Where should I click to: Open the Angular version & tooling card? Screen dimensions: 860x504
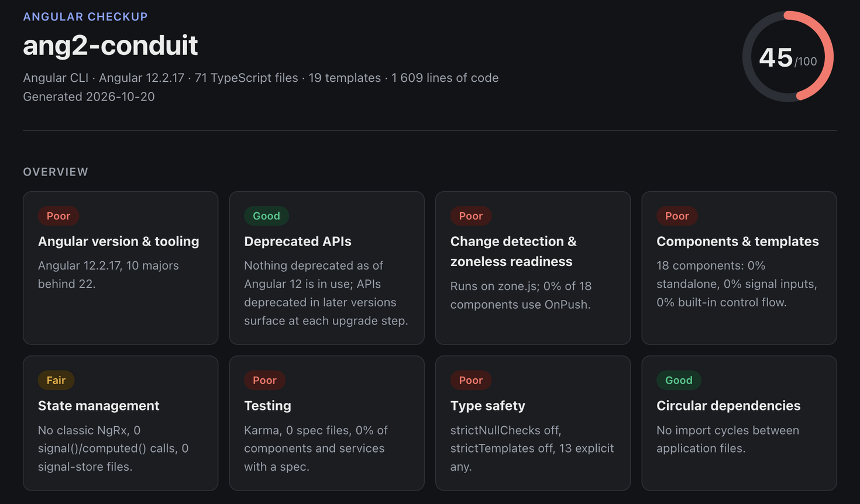click(121, 268)
